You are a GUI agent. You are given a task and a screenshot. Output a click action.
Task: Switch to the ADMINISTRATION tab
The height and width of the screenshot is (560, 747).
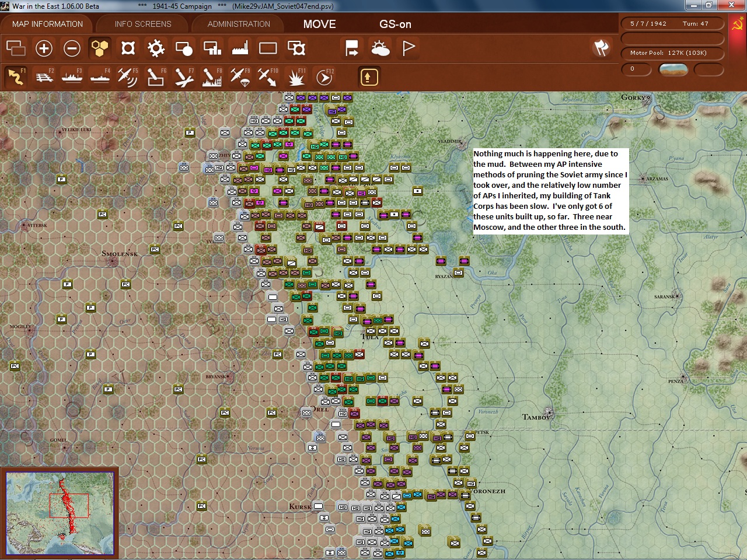(x=239, y=24)
